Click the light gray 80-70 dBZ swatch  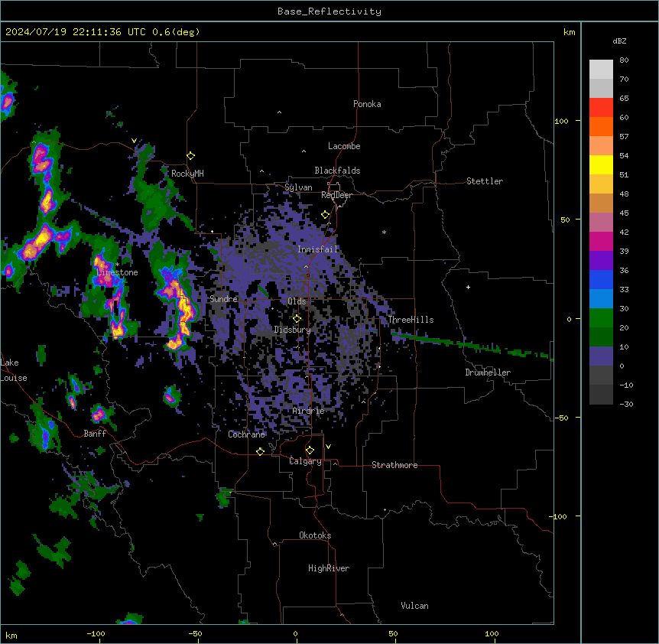coord(601,70)
